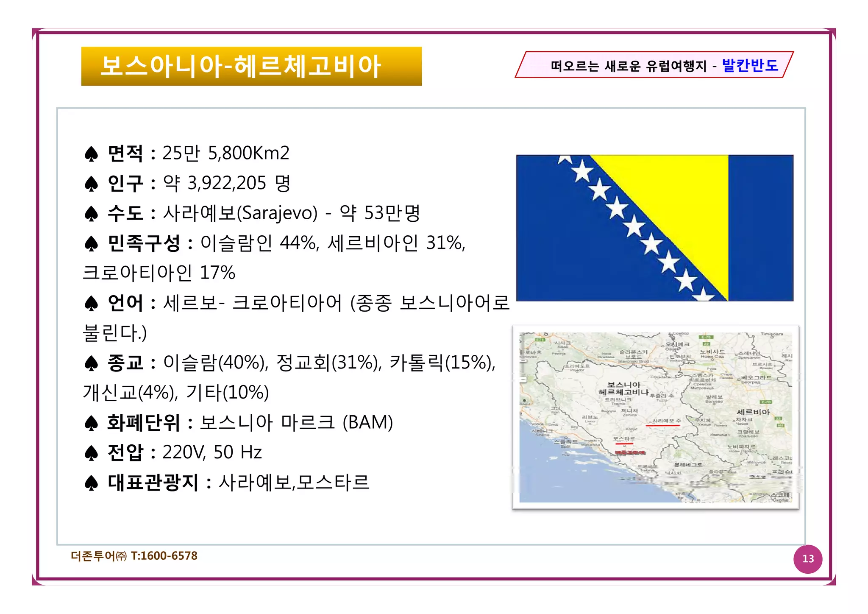Select the 종교 : 이슬람(40%) line
Screen dimensions: 868x614
click(x=290, y=363)
